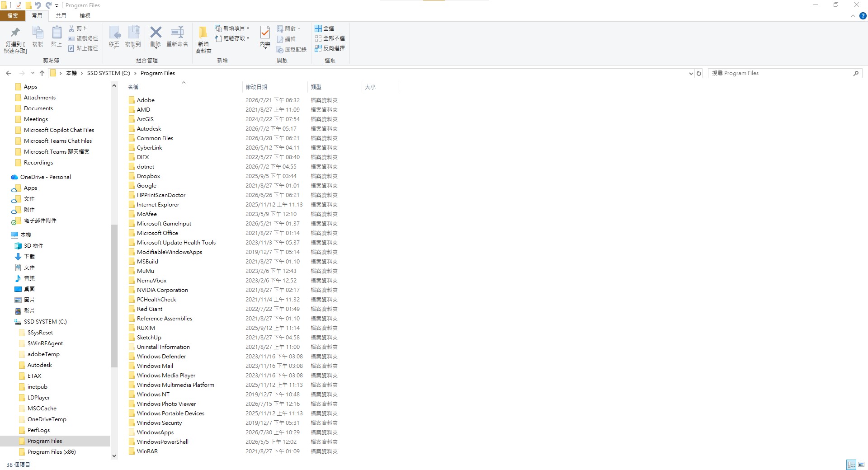Open the 開啟 open dropdown in ribbon
Screen dimensions: 868x470
(x=288, y=29)
